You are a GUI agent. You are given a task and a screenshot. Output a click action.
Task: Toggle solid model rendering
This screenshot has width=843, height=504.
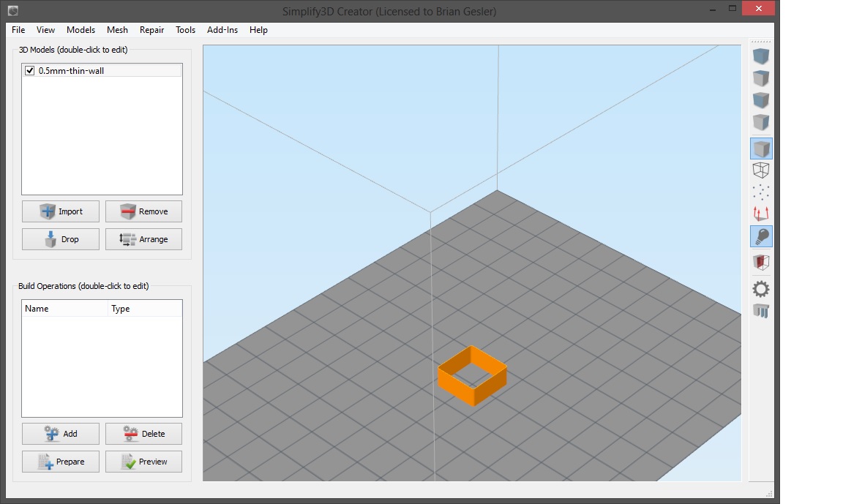click(761, 148)
